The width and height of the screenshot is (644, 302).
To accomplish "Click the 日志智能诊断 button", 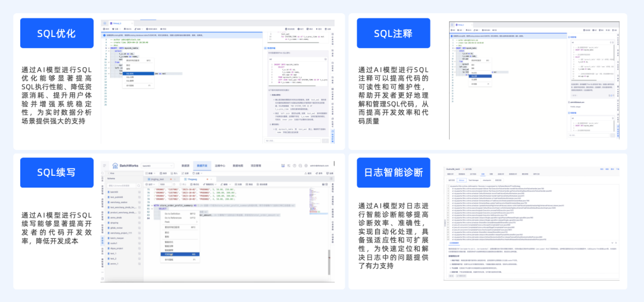I will [x=393, y=173].
